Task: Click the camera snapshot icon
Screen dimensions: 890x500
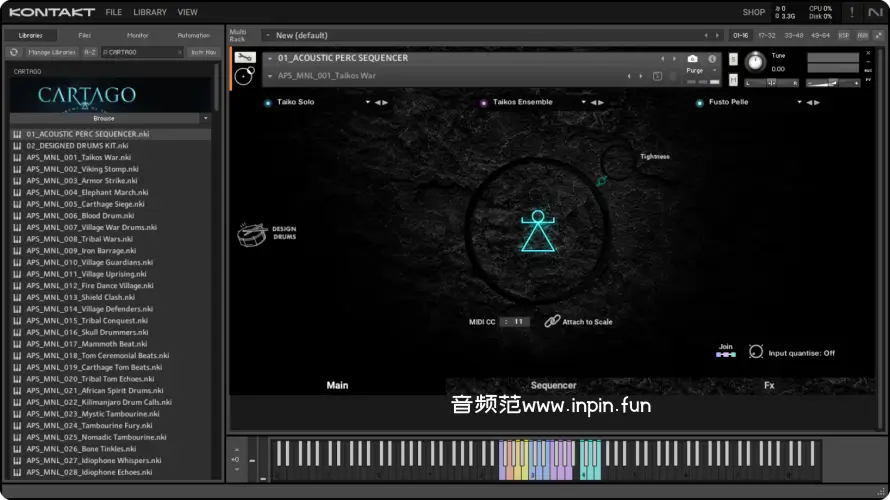Action: (693, 59)
